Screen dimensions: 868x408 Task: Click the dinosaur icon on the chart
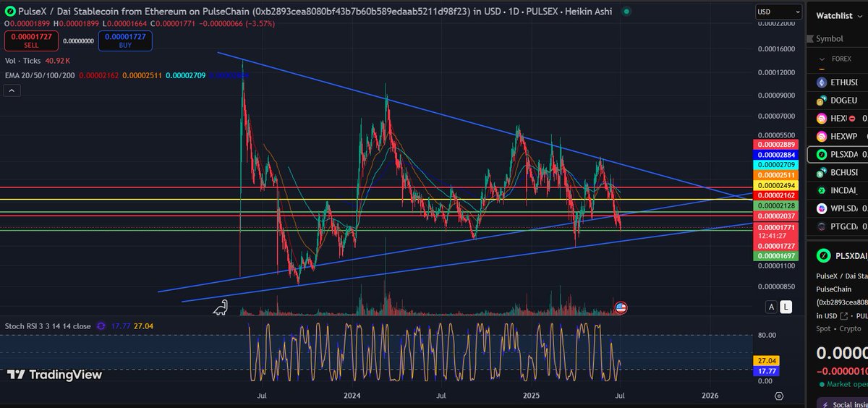click(220, 307)
